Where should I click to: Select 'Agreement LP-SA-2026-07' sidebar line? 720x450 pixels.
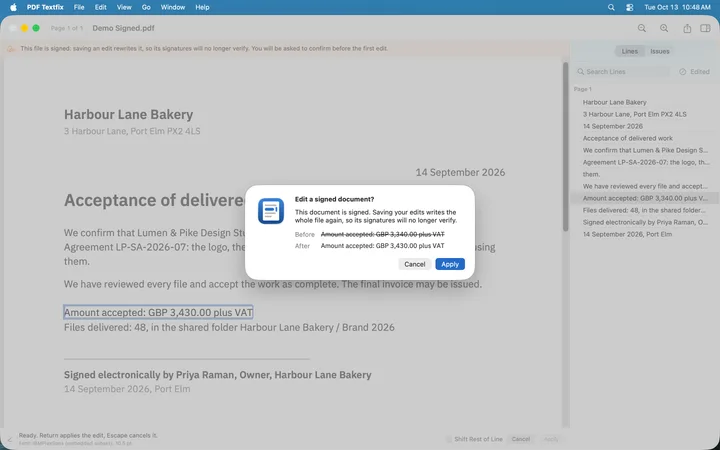click(646, 162)
